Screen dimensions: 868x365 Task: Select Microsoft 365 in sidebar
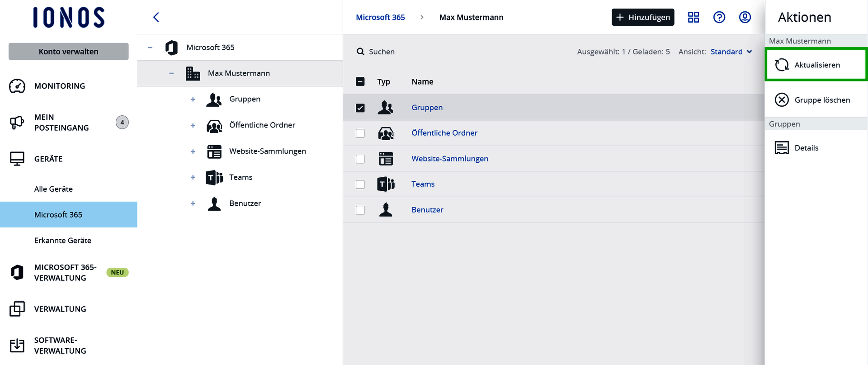click(69, 214)
